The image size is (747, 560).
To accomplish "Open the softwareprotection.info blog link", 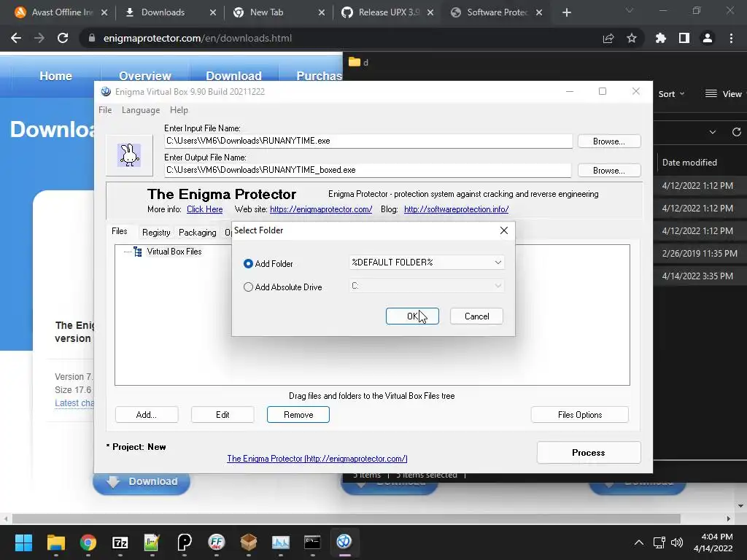I will 457,209.
